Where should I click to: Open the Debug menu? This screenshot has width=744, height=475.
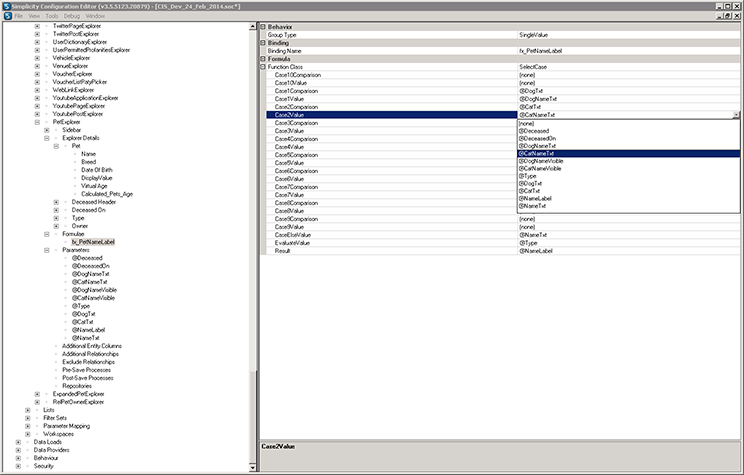point(72,17)
